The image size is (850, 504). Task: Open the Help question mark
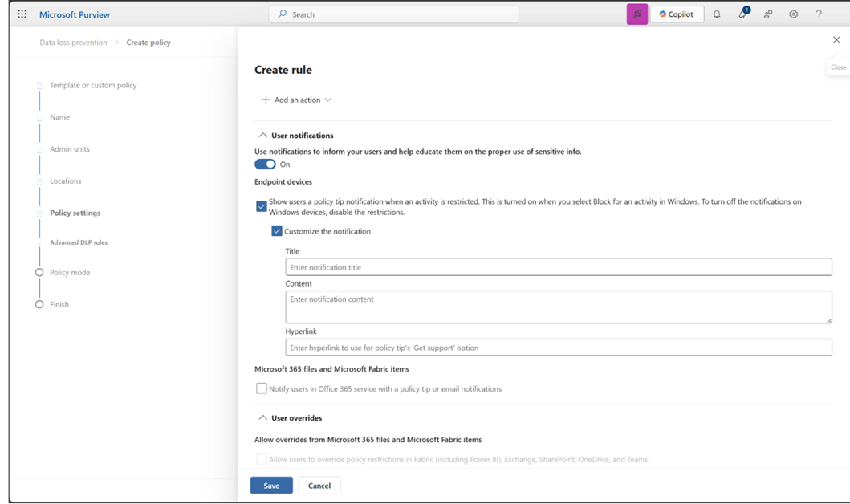pyautogui.click(x=818, y=14)
